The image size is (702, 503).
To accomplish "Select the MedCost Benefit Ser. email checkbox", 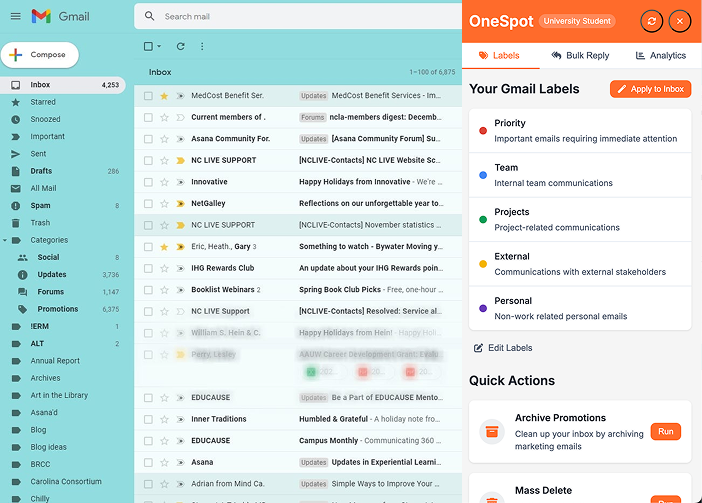I will [148, 96].
